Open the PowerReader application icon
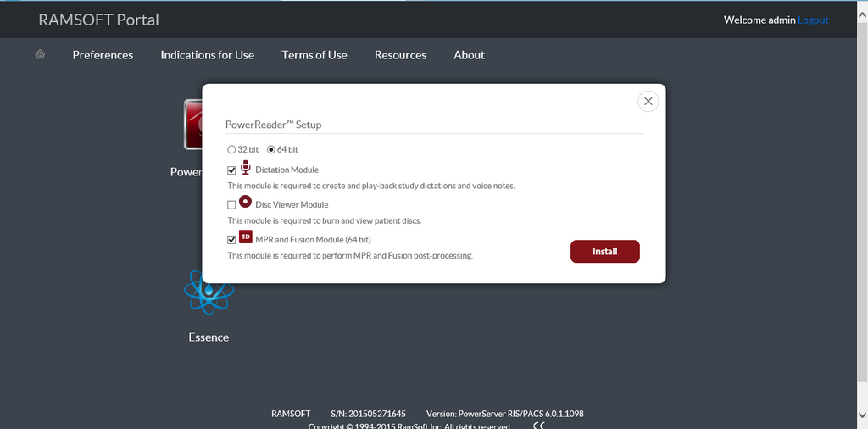The image size is (868, 429). tap(192, 124)
